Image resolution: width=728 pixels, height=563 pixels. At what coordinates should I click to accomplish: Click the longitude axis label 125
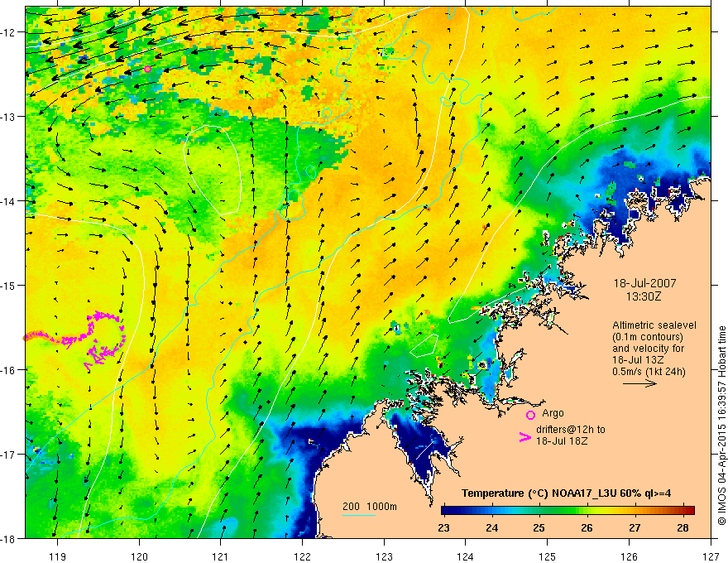click(x=548, y=556)
